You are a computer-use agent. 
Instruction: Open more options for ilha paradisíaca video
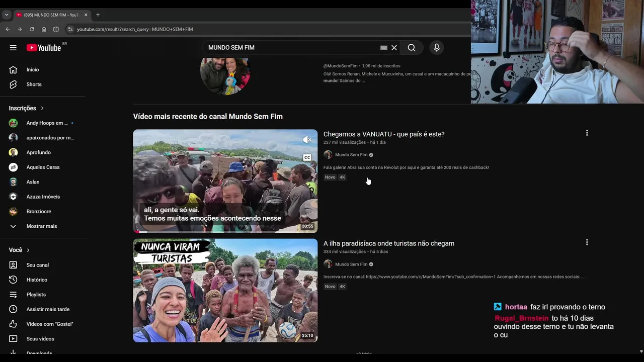(587, 242)
